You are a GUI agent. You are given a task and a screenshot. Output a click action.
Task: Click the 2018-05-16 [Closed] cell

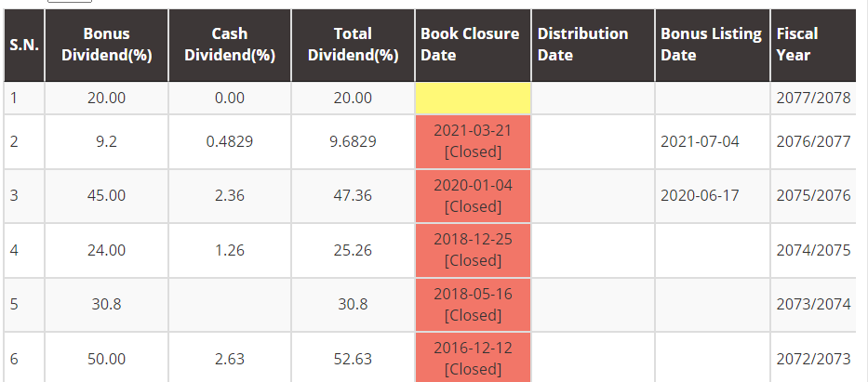tap(473, 304)
